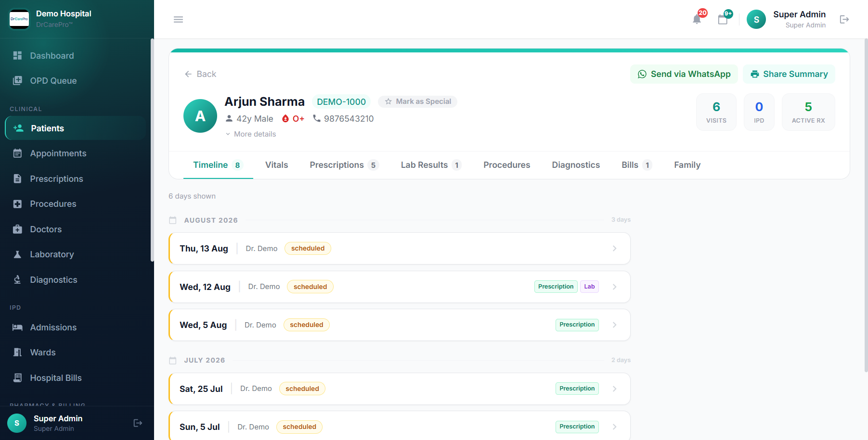The image size is (868, 440).
Task: Open the patient Diagnostics tab
Action: coord(576,165)
